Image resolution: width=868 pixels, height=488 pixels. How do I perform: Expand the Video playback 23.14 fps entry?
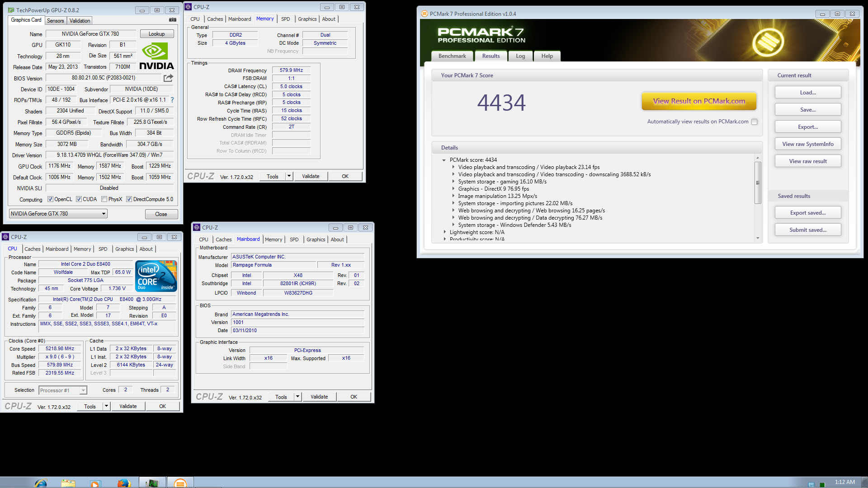[453, 167]
